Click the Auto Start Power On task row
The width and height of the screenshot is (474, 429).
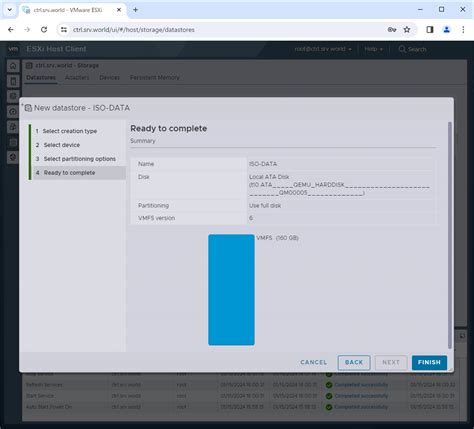(x=240, y=407)
